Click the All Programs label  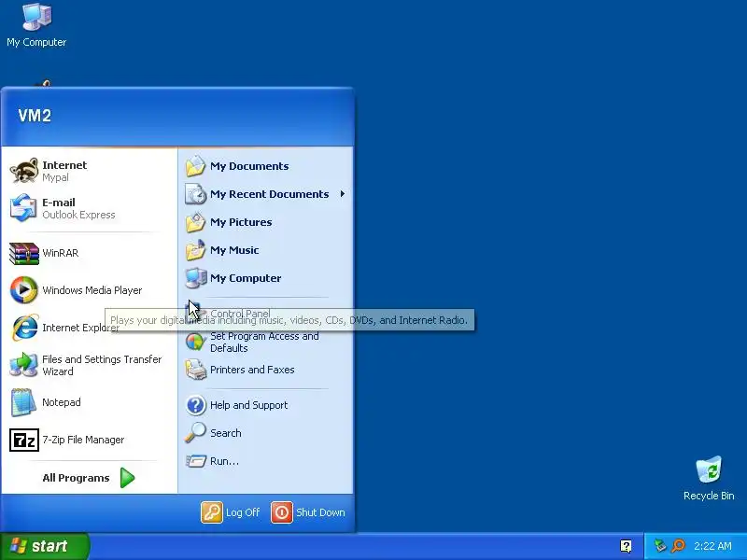(76, 478)
